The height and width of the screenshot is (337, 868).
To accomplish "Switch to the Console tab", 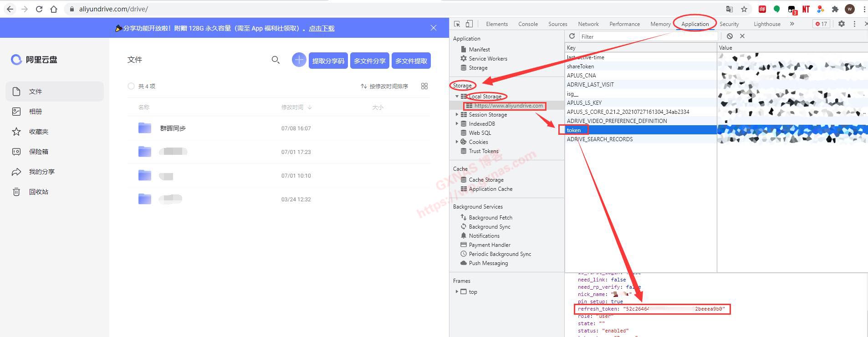I will [528, 24].
